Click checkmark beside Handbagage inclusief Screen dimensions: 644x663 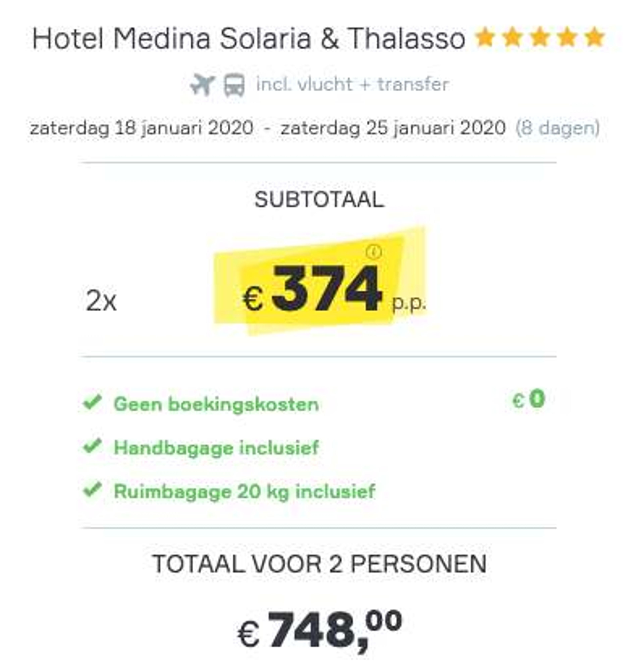pos(92,446)
